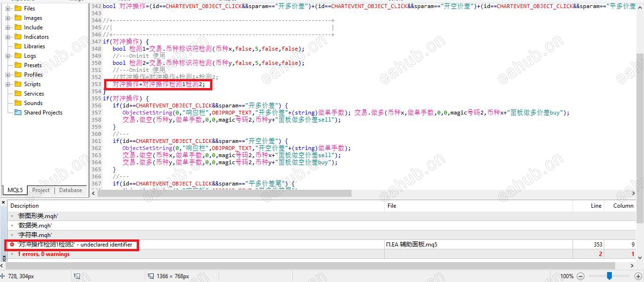Expand the Profiles tree node
The image size is (644, 282).
click(8, 75)
